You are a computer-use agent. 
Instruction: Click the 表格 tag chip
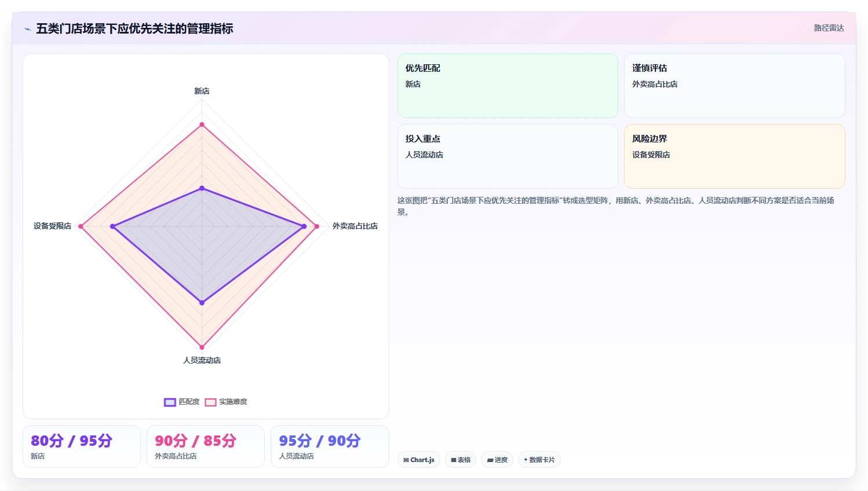coord(461,460)
